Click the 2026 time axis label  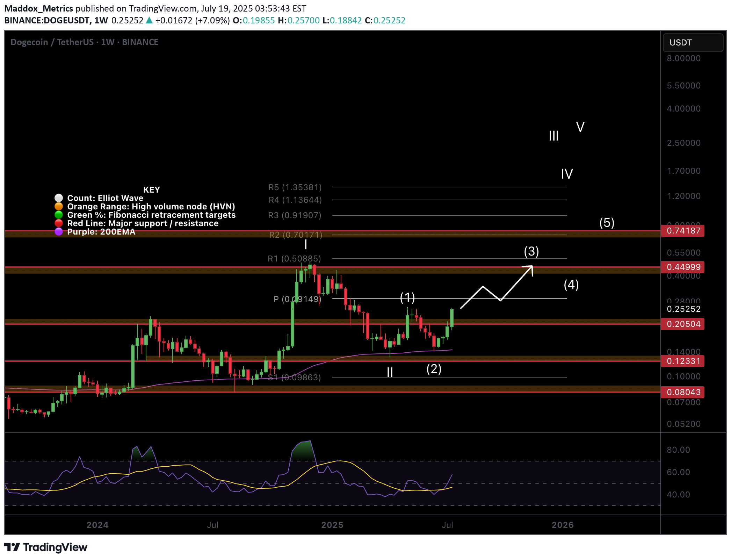(563, 525)
